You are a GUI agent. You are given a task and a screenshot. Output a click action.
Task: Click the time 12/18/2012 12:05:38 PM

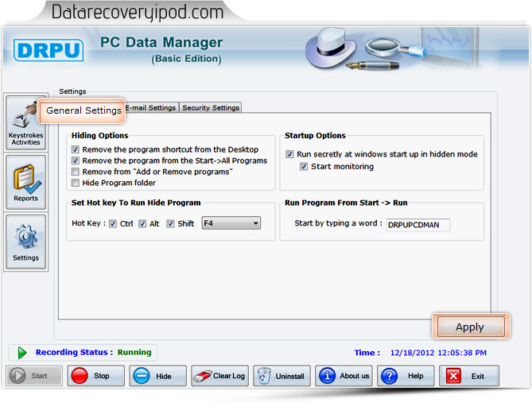point(438,353)
